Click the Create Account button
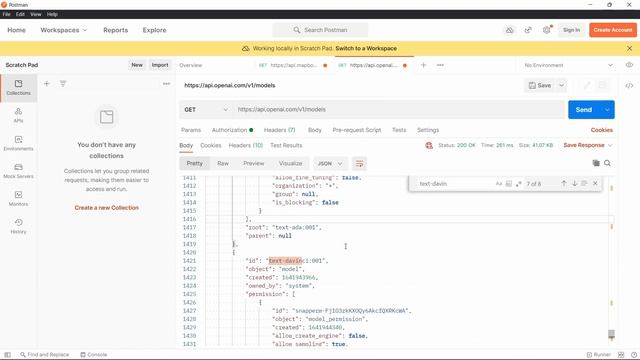640x360 pixels. [613, 30]
